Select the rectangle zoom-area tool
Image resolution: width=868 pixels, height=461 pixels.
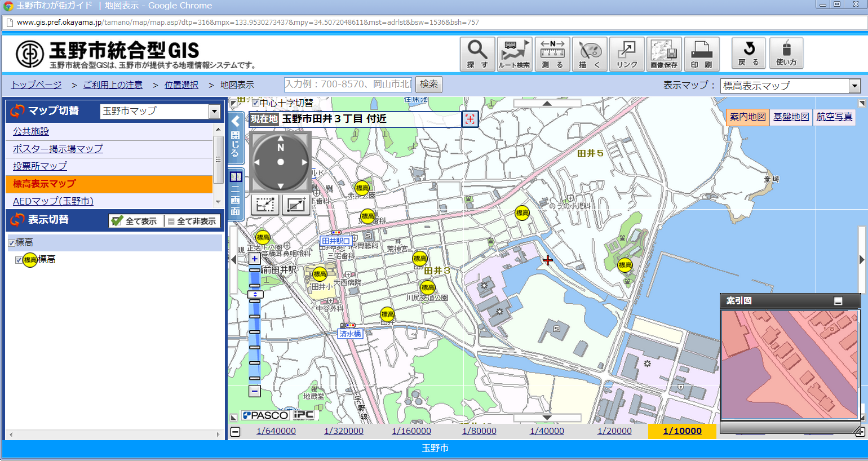265,205
